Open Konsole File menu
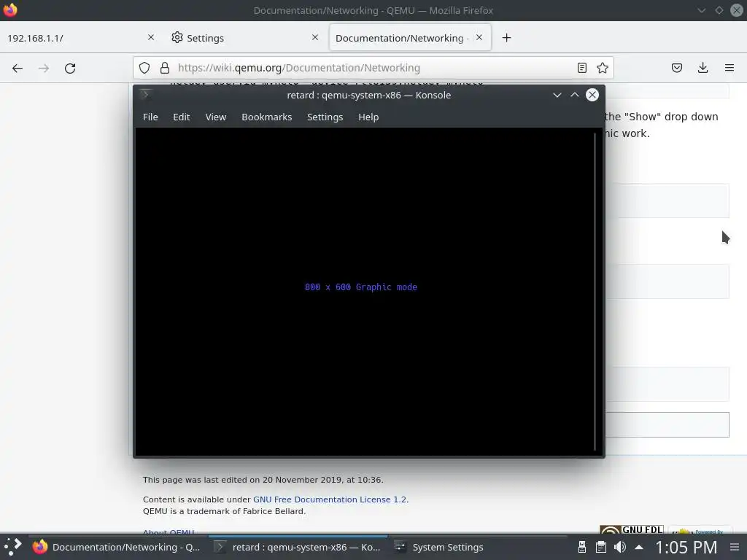This screenshot has height=560, width=747. [x=150, y=117]
